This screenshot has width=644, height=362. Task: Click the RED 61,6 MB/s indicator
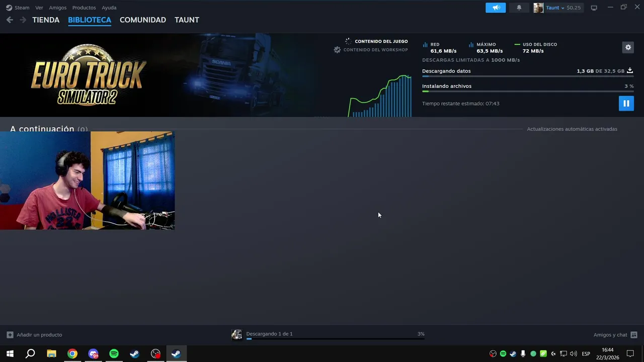click(440, 48)
